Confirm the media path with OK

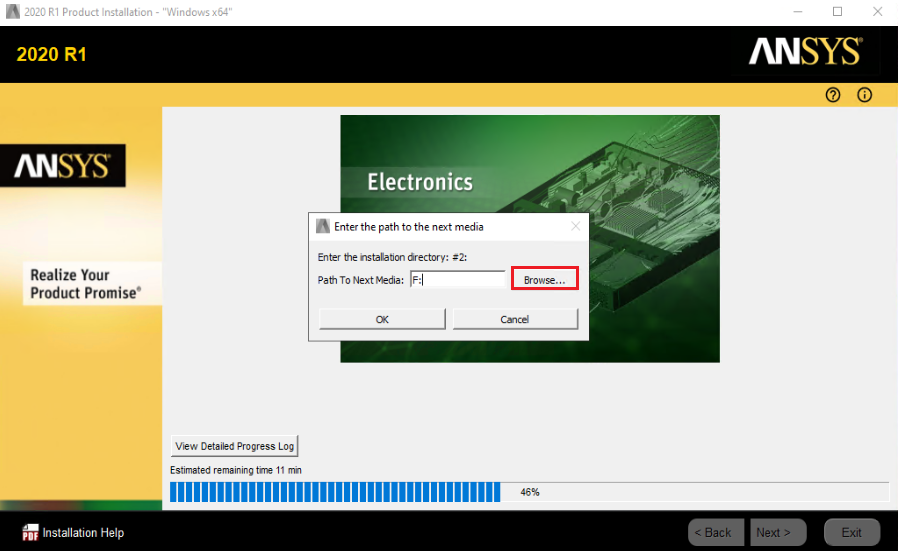[382, 319]
